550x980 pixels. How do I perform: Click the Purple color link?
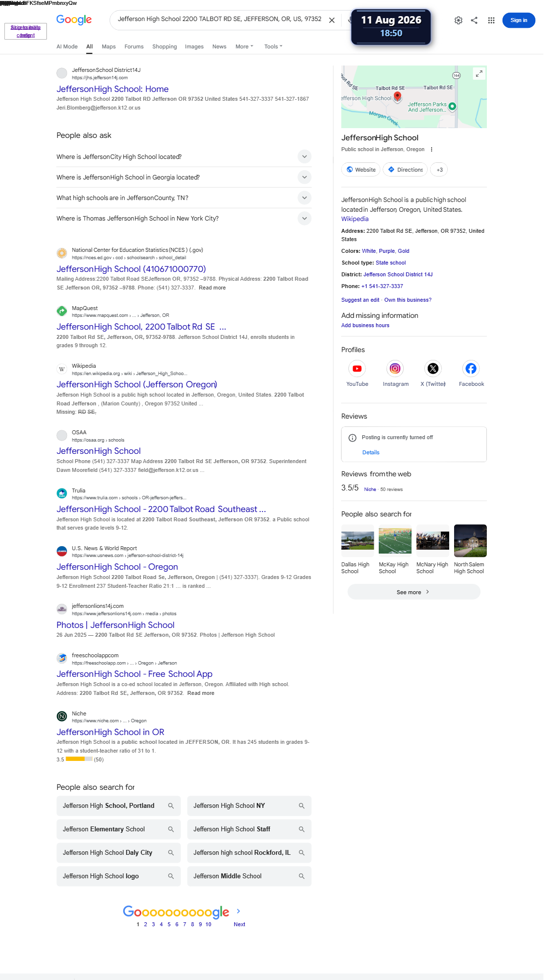pos(387,251)
